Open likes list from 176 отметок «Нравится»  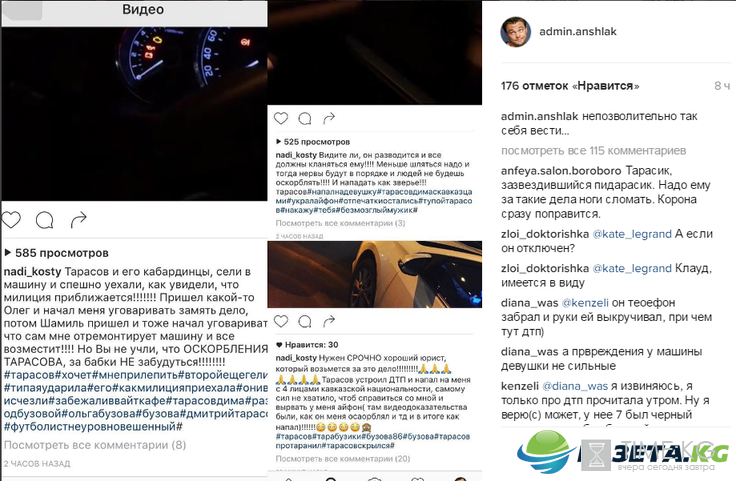click(570, 86)
